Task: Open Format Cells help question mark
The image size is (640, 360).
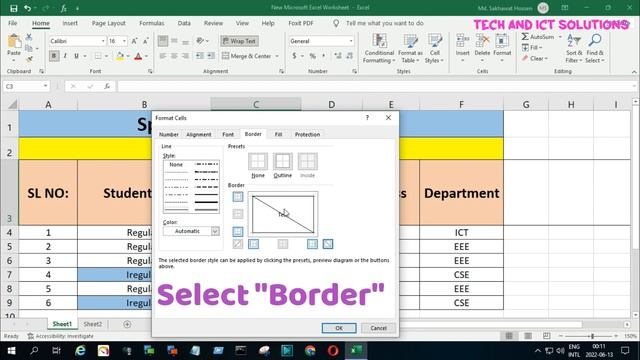Action: (x=367, y=118)
